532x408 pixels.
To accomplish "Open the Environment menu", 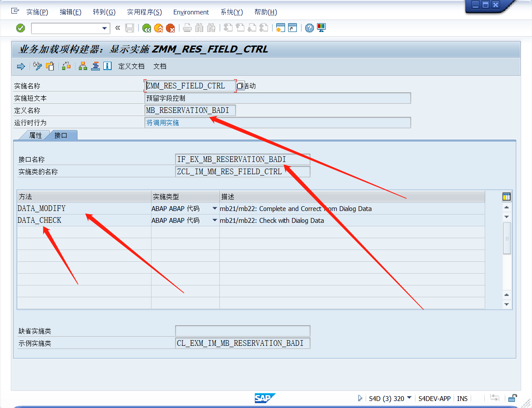I will [191, 12].
